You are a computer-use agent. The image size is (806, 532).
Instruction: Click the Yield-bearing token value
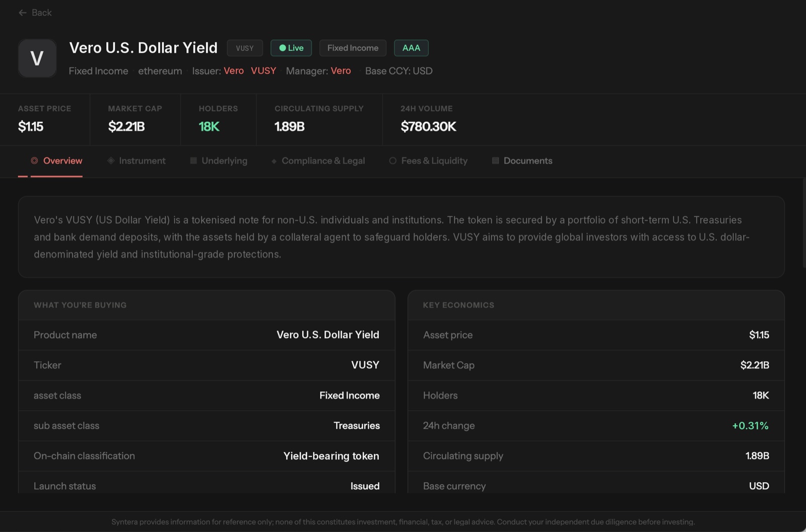pyautogui.click(x=331, y=456)
